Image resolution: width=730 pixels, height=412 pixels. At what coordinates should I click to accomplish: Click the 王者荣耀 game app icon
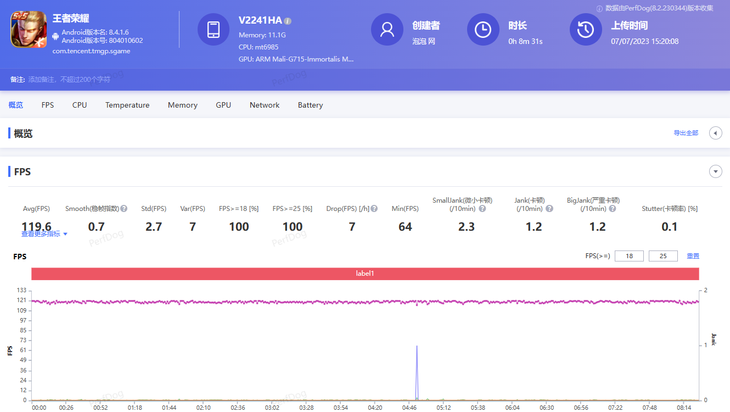click(x=28, y=30)
